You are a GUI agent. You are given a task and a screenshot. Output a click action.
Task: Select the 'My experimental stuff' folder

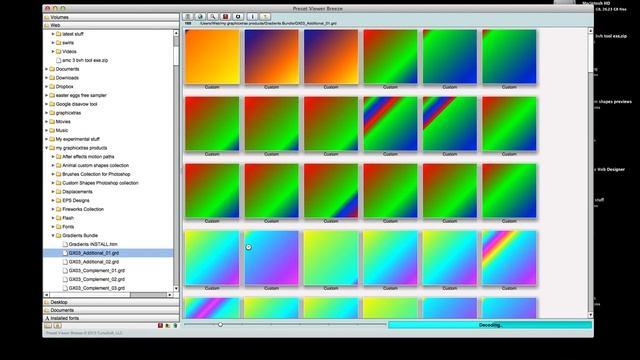(78, 139)
